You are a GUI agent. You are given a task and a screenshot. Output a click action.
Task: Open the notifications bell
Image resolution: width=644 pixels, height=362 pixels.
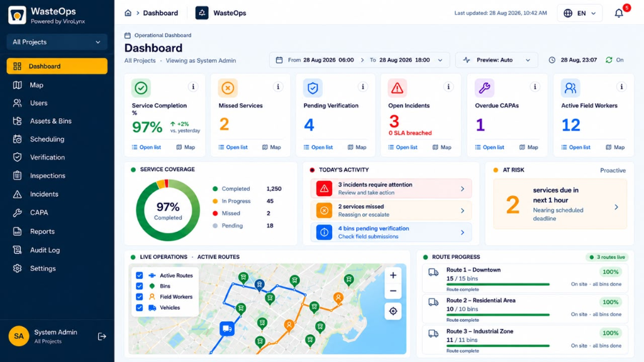pos(619,13)
